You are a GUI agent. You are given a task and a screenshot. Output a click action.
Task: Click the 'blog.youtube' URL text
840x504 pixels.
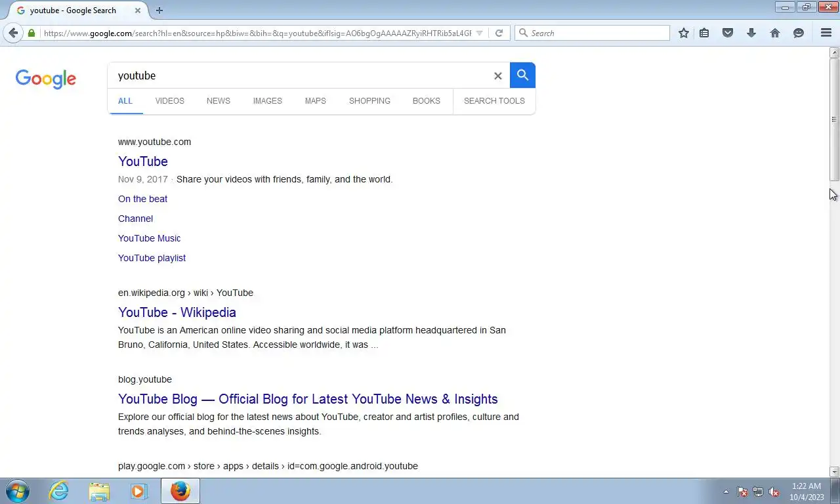[145, 379]
